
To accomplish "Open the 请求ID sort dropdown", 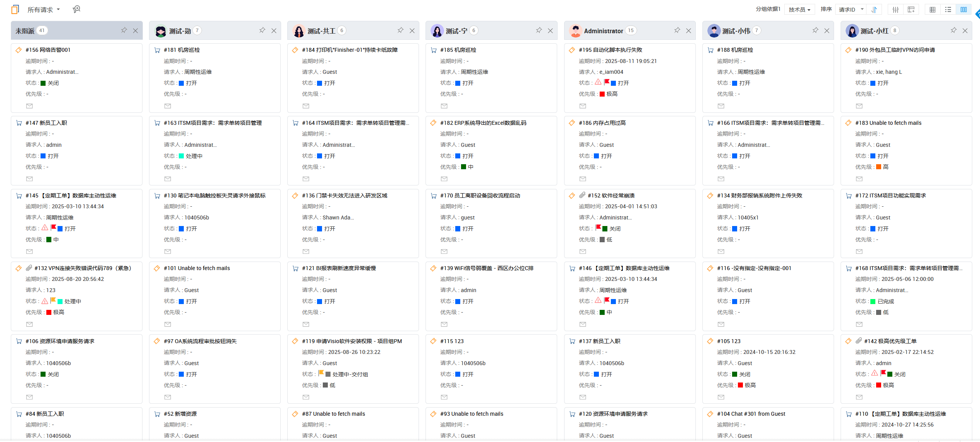I will pyautogui.click(x=851, y=10).
